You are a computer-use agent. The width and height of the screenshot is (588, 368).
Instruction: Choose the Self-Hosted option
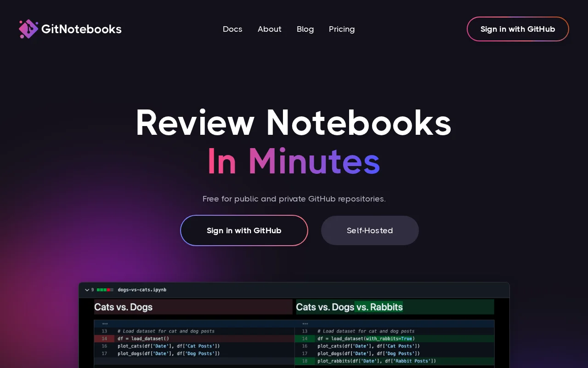click(x=370, y=230)
